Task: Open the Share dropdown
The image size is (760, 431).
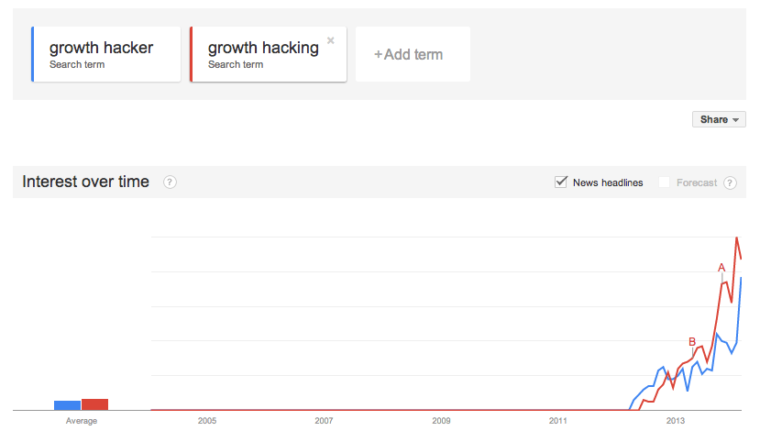Action: coord(719,119)
